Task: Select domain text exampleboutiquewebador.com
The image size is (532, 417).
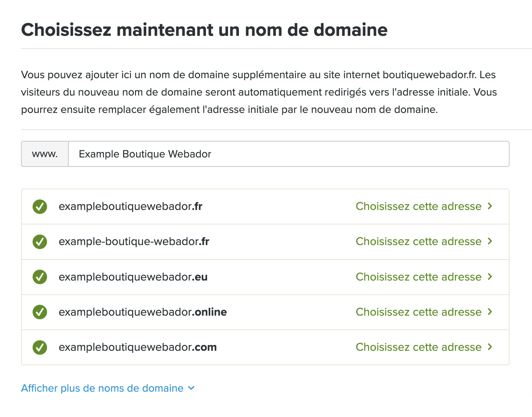Action: [x=138, y=347]
